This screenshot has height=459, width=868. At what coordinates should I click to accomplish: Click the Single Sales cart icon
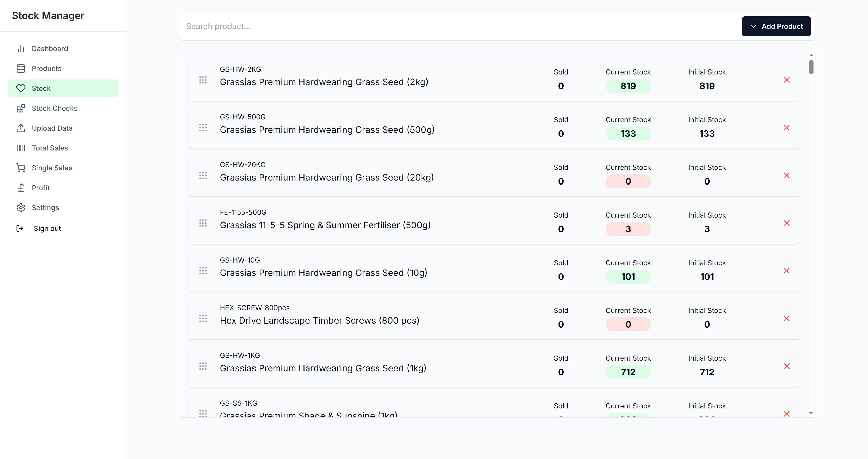[21, 168]
